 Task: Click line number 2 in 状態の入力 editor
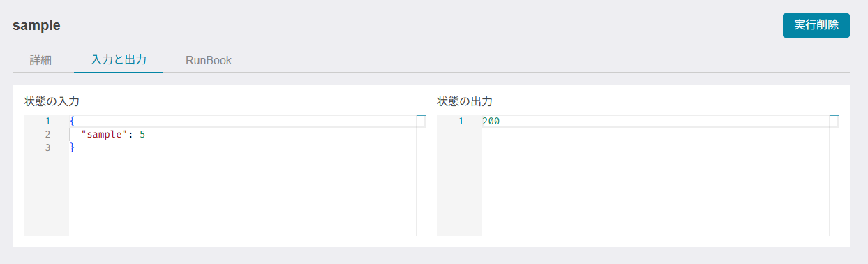(47, 134)
